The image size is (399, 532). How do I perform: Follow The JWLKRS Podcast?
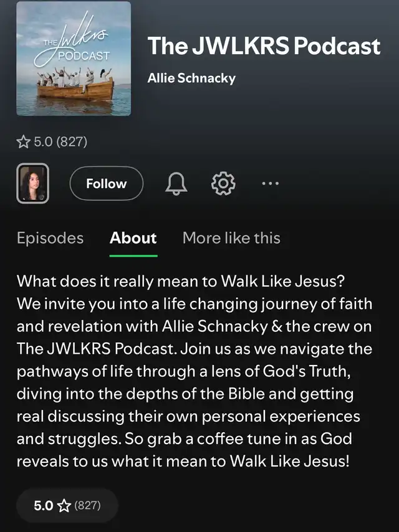point(106,184)
